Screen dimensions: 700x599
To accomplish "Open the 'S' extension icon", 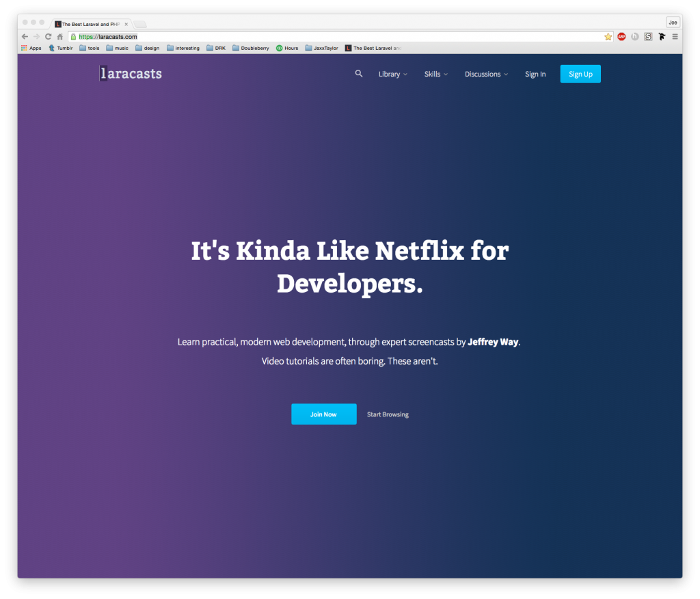I will 648,37.
